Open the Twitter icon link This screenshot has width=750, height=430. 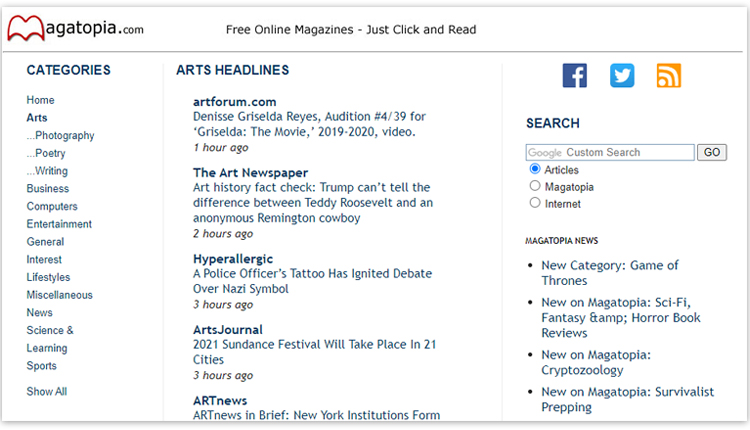[622, 76]
